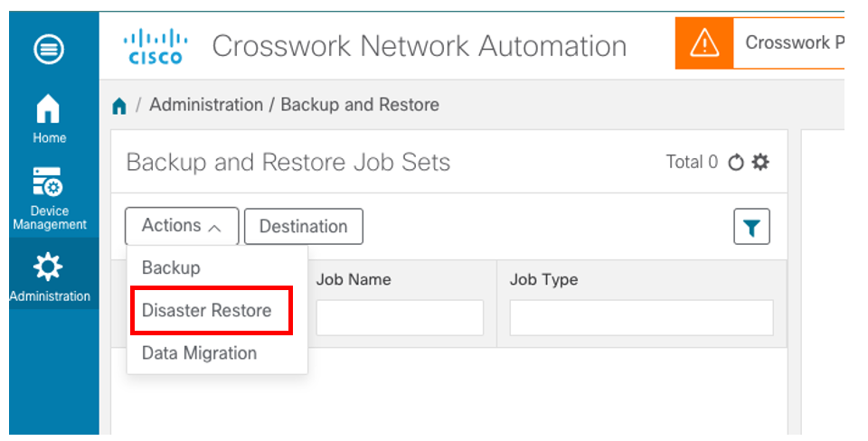
Task: Click the Administration breadcrumb link
Action: tap(206, 105)
